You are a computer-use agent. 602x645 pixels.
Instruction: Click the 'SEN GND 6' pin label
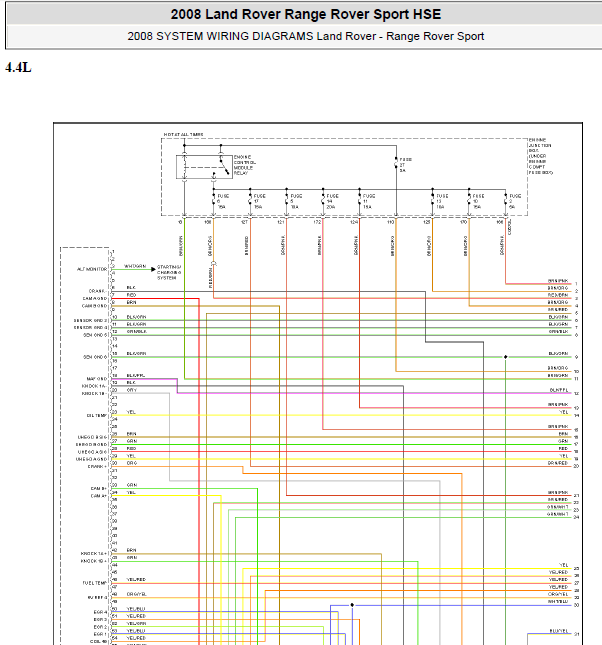(x=95, y=357)
